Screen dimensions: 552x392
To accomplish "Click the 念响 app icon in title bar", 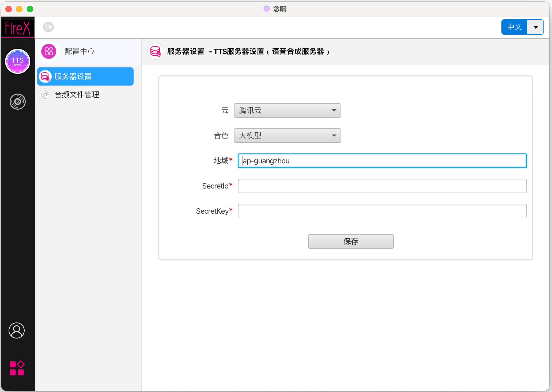I will pyautogui.click(x=266, y=9).
